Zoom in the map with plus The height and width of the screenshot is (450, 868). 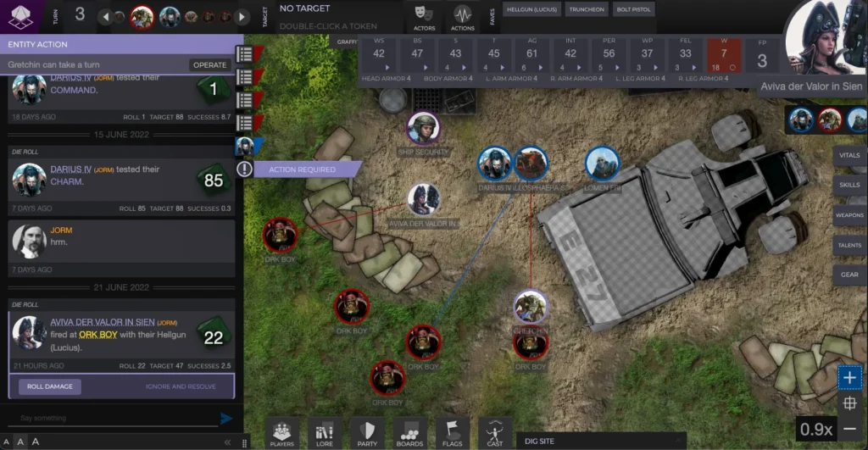[849, 377]
